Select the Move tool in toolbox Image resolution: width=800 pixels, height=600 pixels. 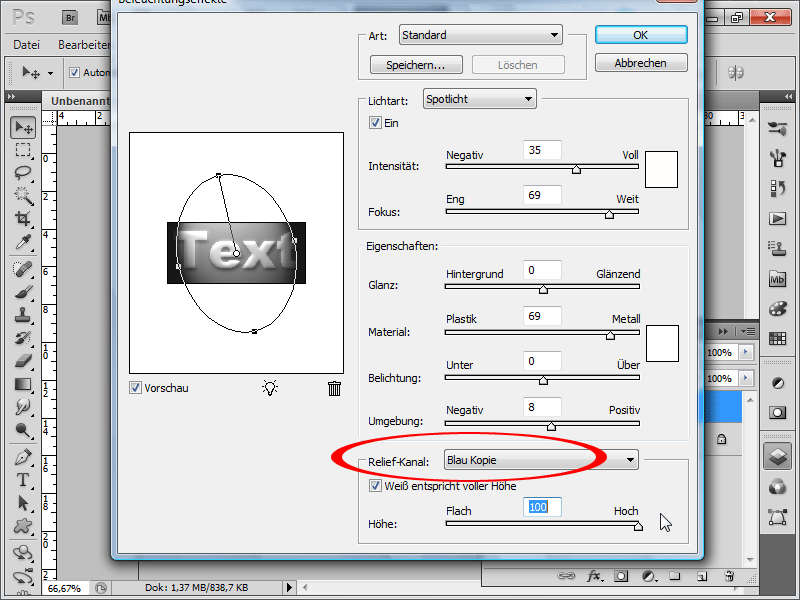[23, 128]
